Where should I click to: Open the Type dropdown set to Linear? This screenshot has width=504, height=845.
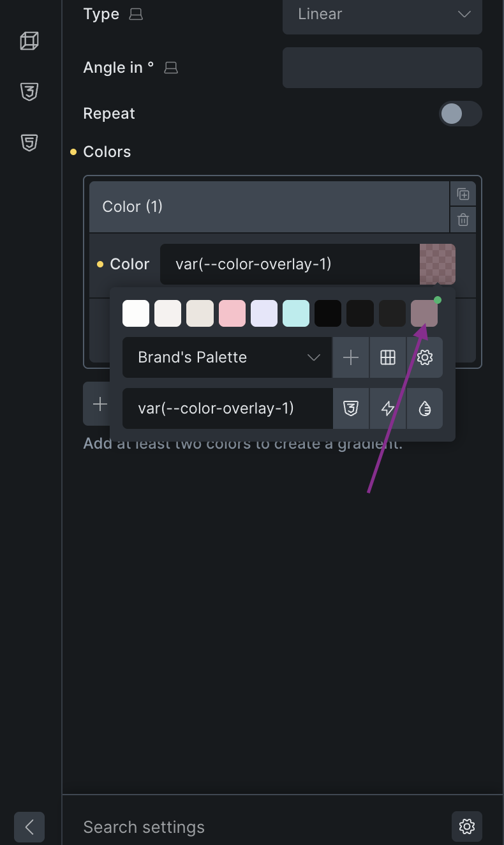(382, 14)
